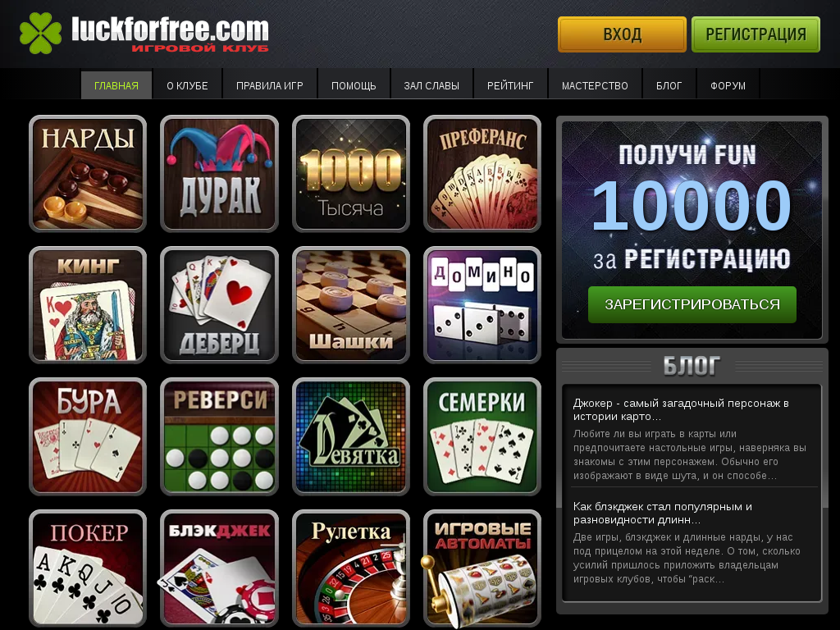Open the Игровые автоматы slots tile
Screen dimensions: 840x630
(482, 568)
